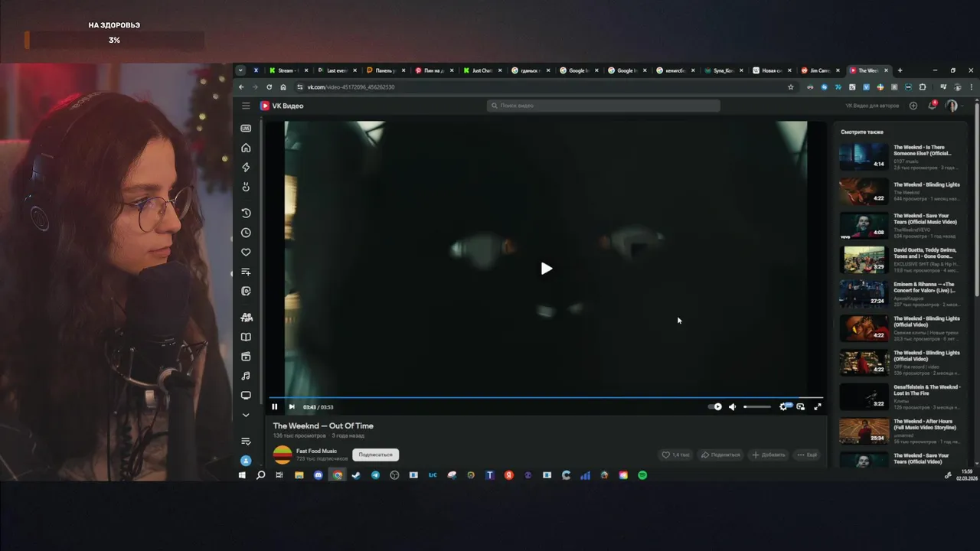Viewport: 980px width, 551px height.
Task: Skip to the next video
Action: (292, 407)
